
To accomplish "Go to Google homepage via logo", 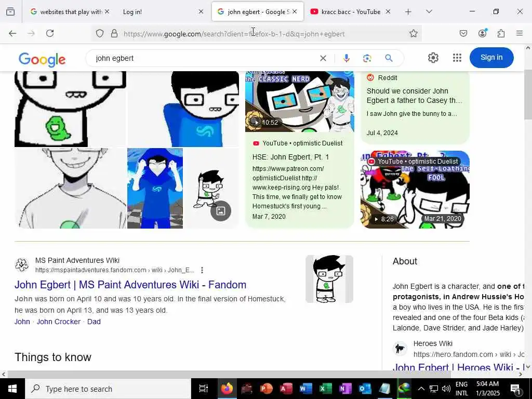I will point(42,59).
